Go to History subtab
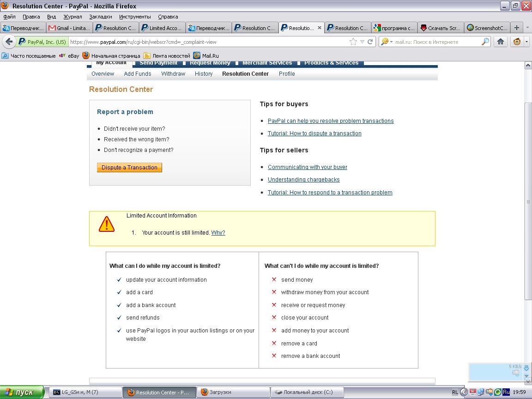 tap(204, 73)
